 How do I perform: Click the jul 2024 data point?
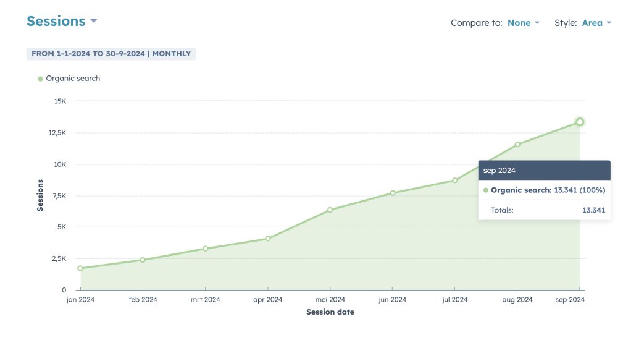point(455,180)
